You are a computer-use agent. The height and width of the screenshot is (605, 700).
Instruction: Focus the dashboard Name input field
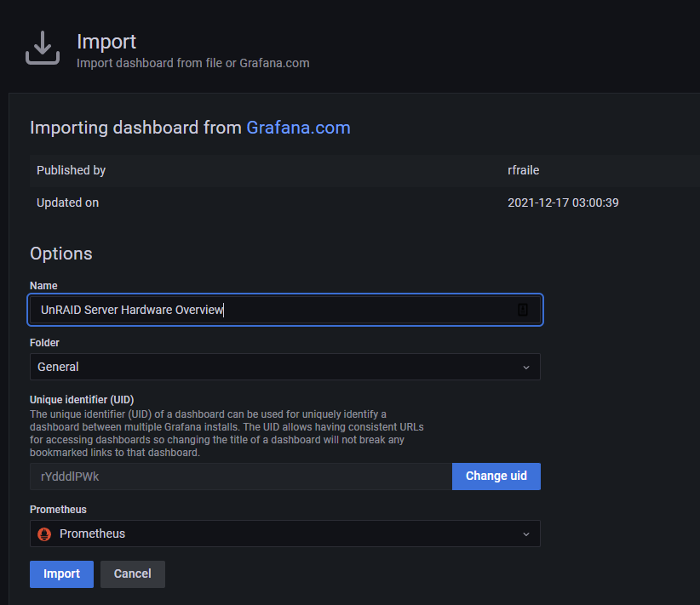pos(284,310)
